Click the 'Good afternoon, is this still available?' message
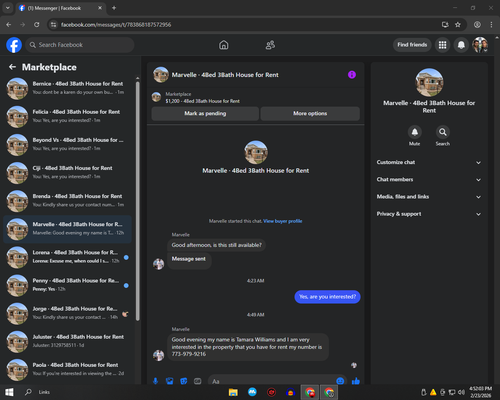500x400 pixels. pyautogui.click(x=216, y=245)
